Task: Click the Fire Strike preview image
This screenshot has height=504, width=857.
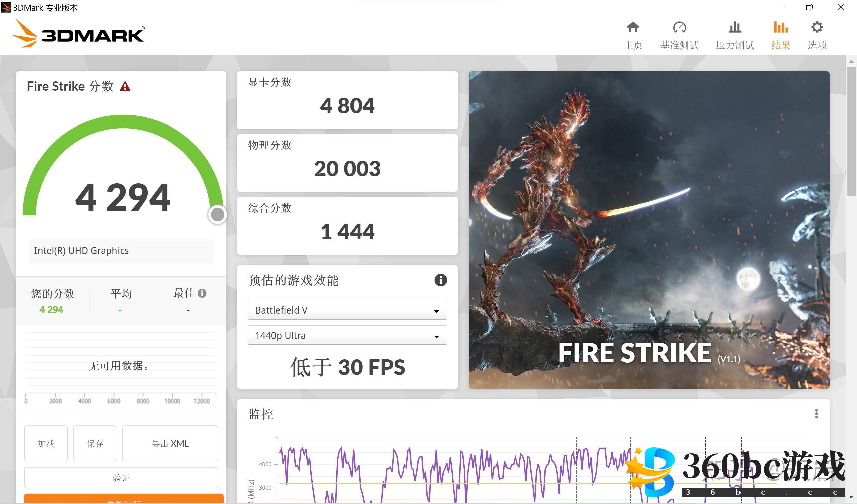Action: [648, 230]
